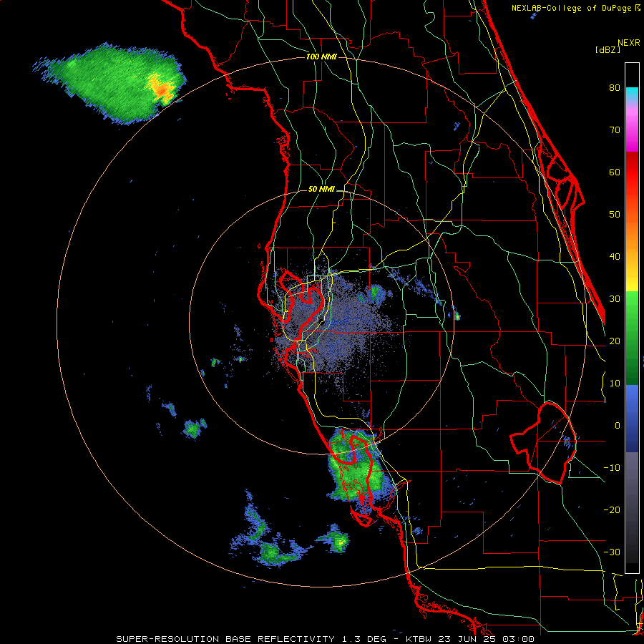This screenshot has width=644, height=644.
Task: Click the 10 value on the dBZ scale
Action: click(x=615, y=384)
